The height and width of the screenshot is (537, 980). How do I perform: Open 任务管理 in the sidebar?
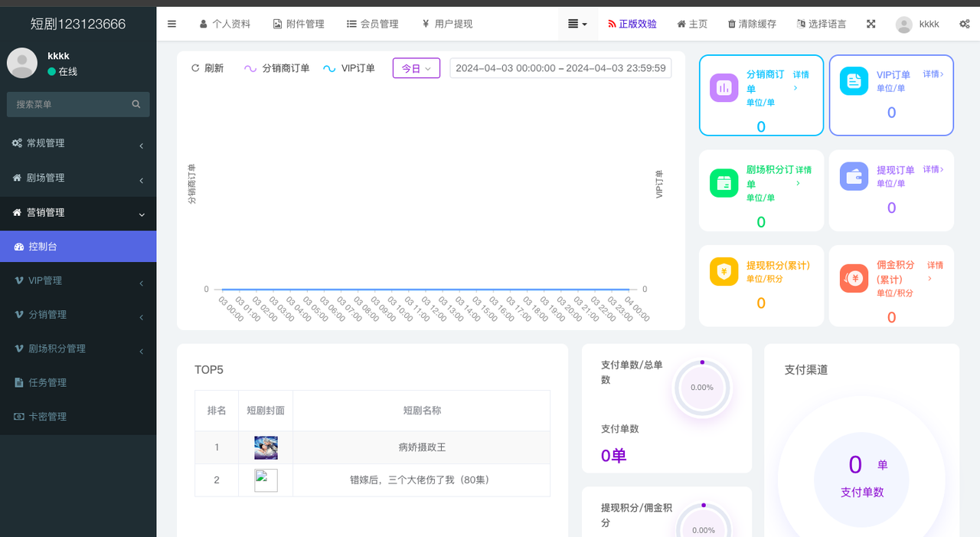78,382
